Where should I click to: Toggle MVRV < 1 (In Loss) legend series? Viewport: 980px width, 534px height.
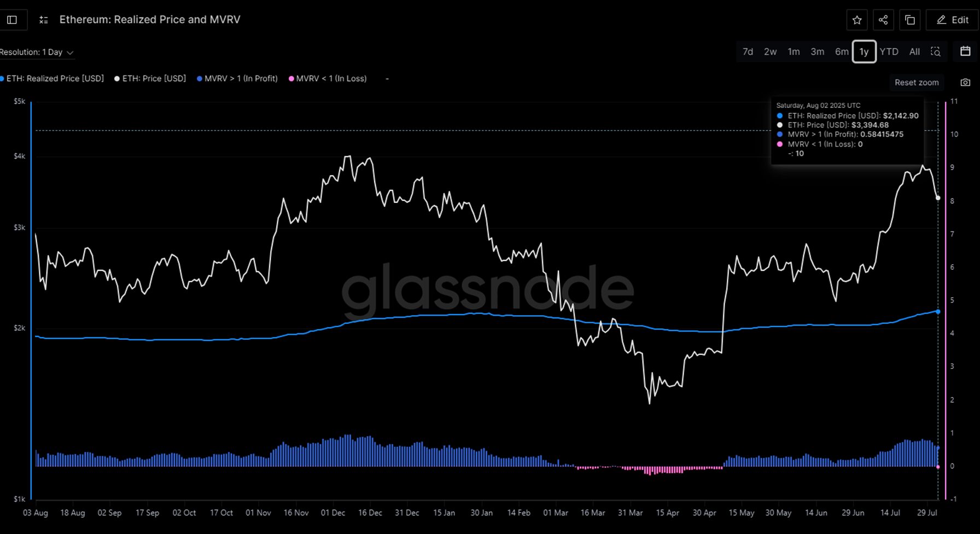pyautogui.click(x=328, y=78)
